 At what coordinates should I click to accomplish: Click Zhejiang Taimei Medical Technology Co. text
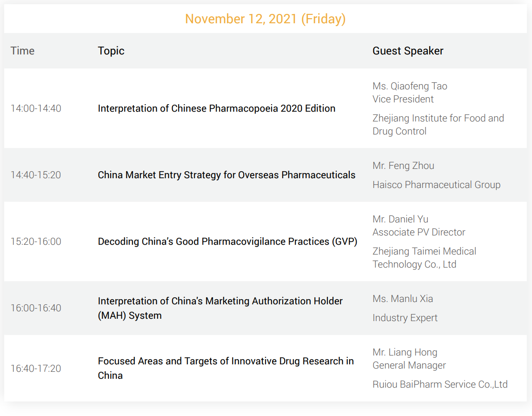pos(425,258)
